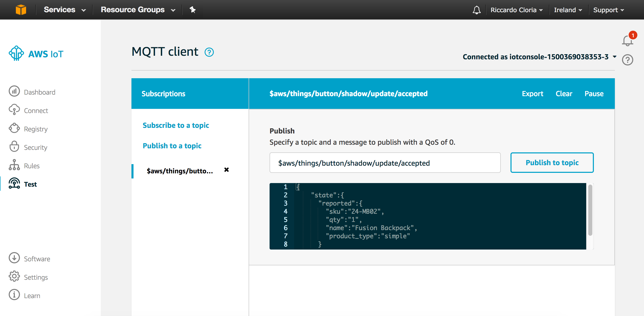Open Security section in sidebar
Screen dimensions: 644x316
(x=36, y=147)
